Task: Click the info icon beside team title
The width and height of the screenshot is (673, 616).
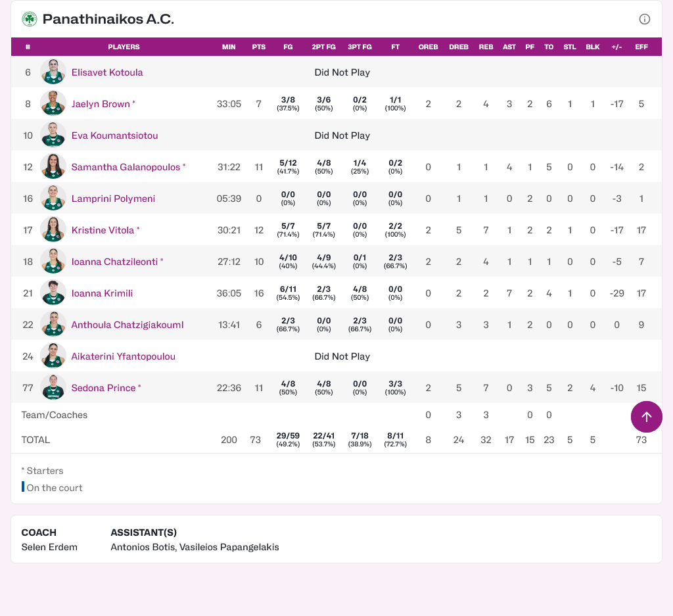Action: 645,19
